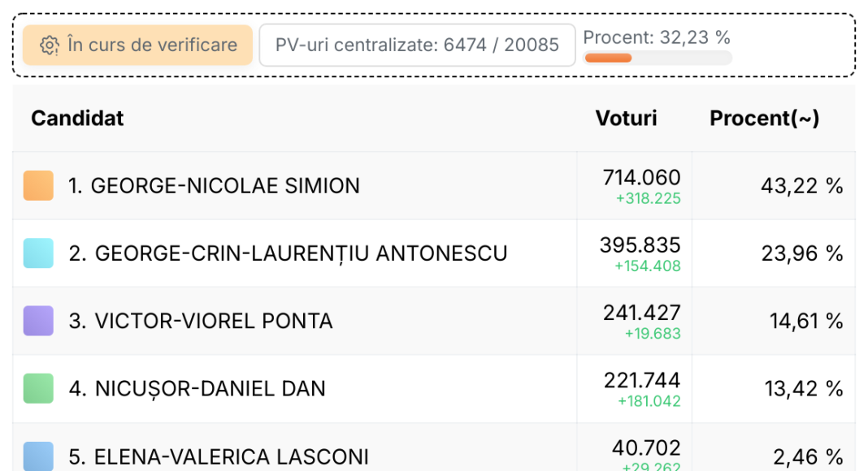Click the PV-uri centralizate counter box
Image resolution: width=868 pixels, height=471 pixels.
(x=417, y=45)
